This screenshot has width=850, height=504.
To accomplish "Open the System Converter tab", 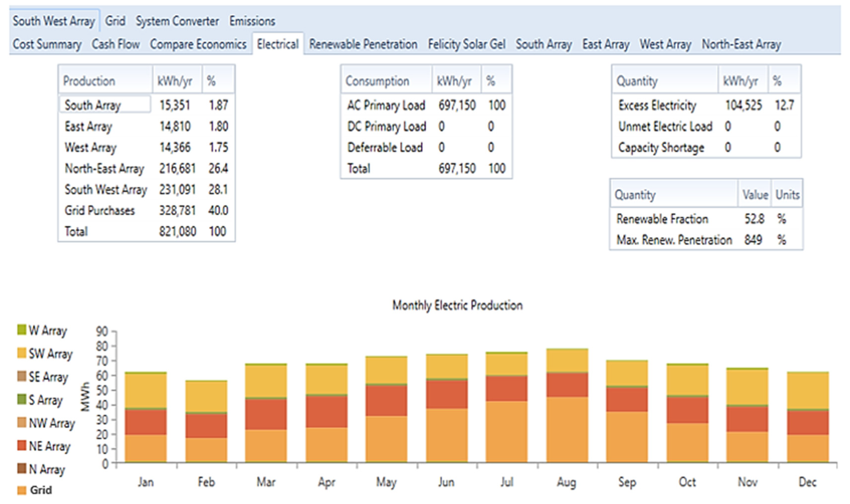I will (177, 21).
